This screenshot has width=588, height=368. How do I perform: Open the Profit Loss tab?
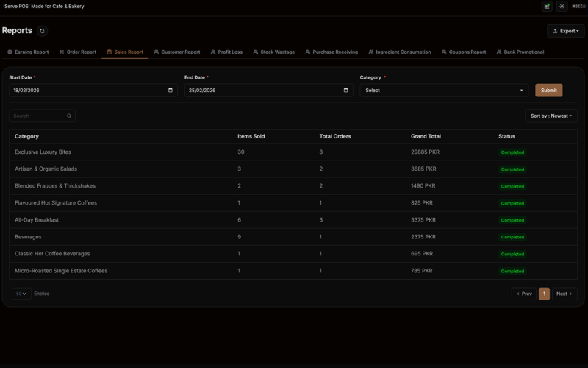tap(226, 52)
